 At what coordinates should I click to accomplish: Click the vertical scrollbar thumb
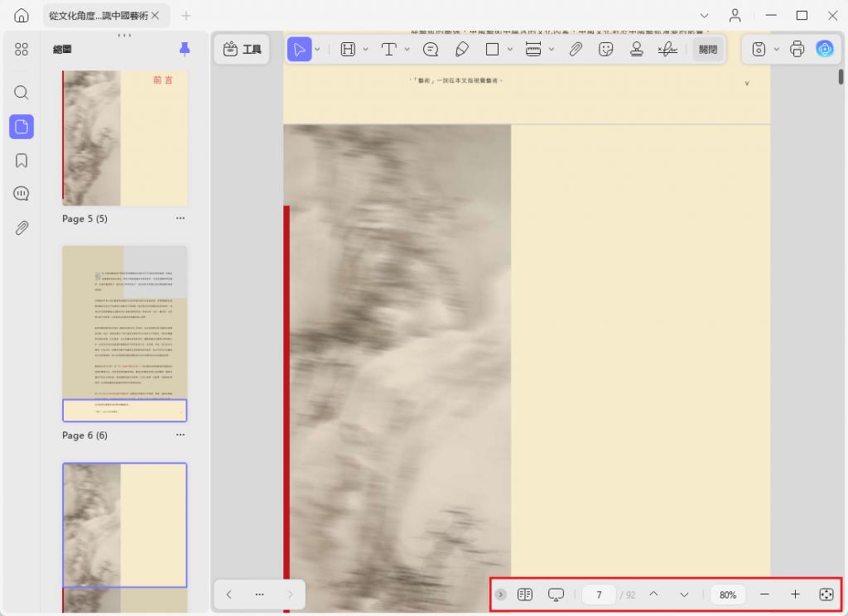pos(841,76)
